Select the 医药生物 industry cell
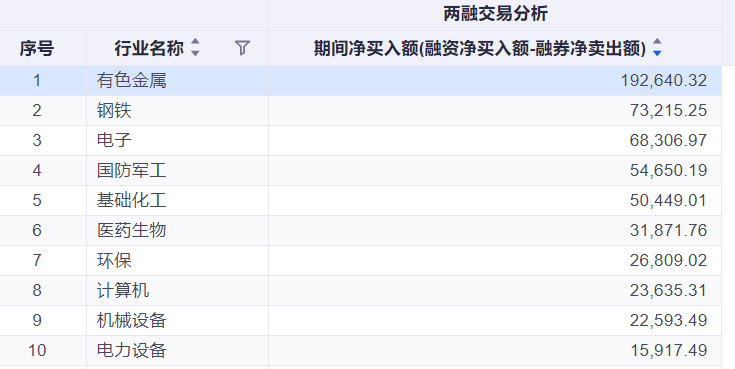735x369 pixels. pos(178,231)
